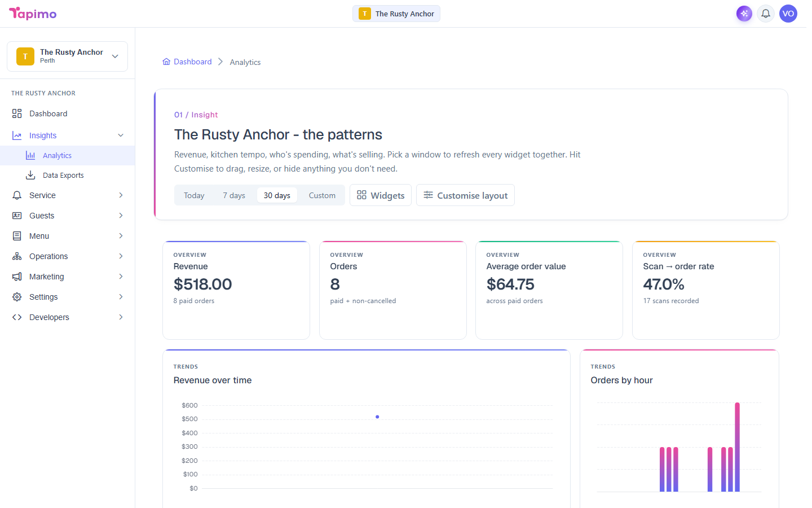Click the Operations hierarchy icon

17,256
